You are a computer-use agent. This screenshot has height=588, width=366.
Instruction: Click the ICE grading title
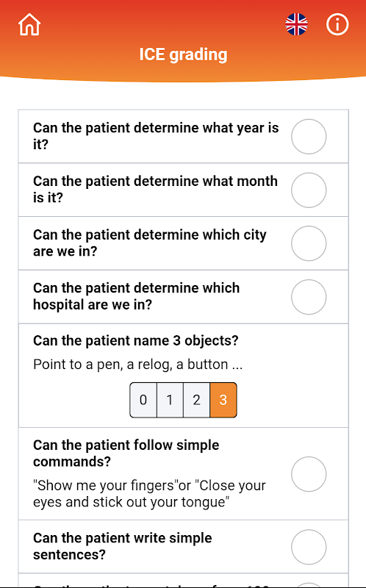pos(184,54)
